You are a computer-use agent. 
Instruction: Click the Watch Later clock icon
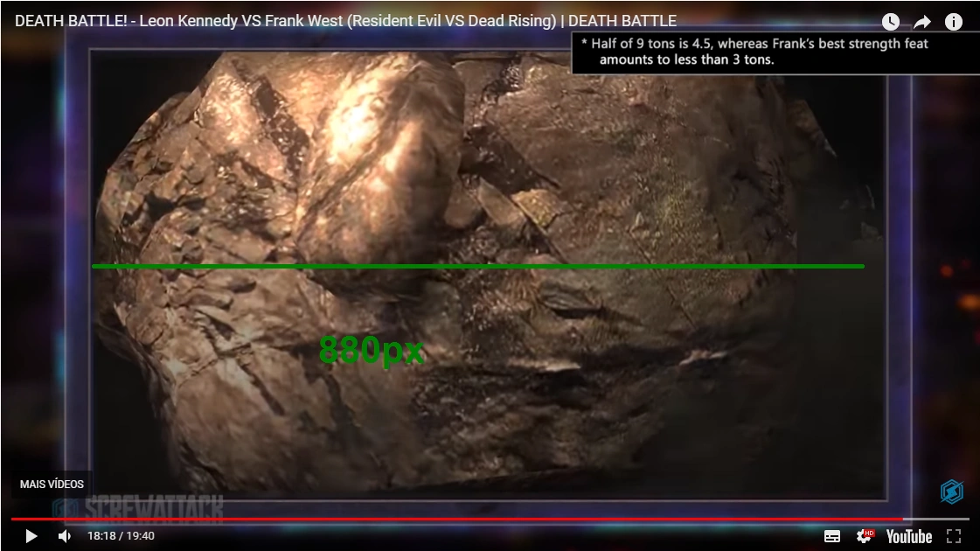[891, 22]
